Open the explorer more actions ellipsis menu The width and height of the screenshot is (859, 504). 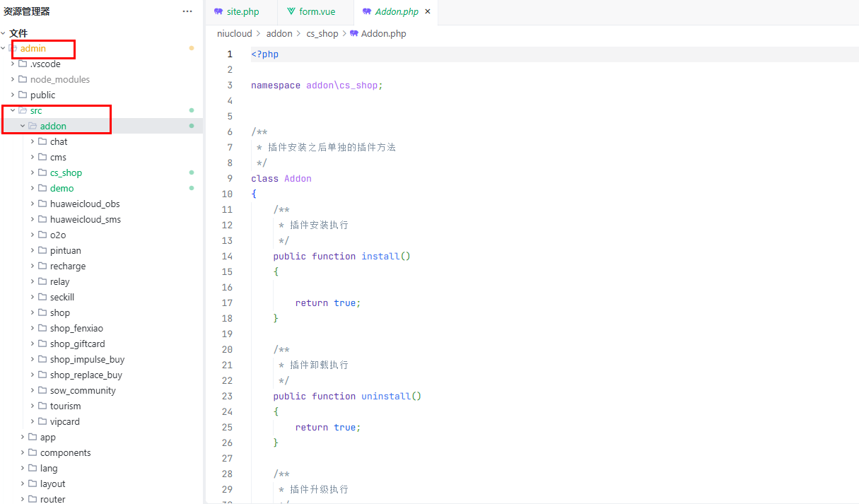tap(187, 11)
